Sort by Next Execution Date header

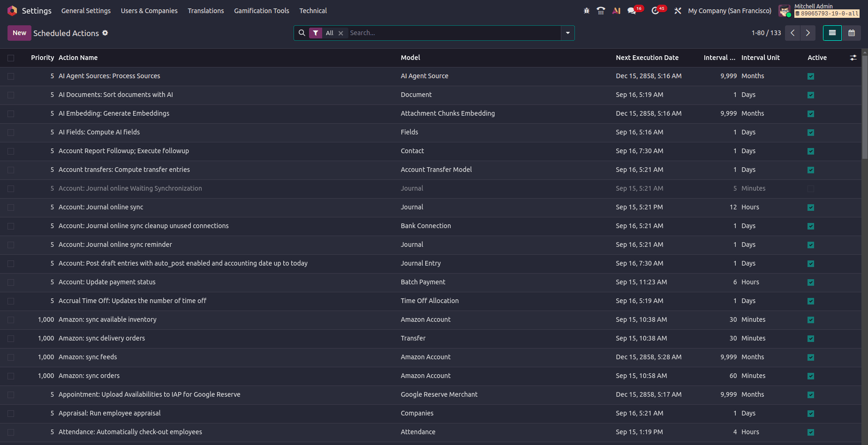[647, 58]
